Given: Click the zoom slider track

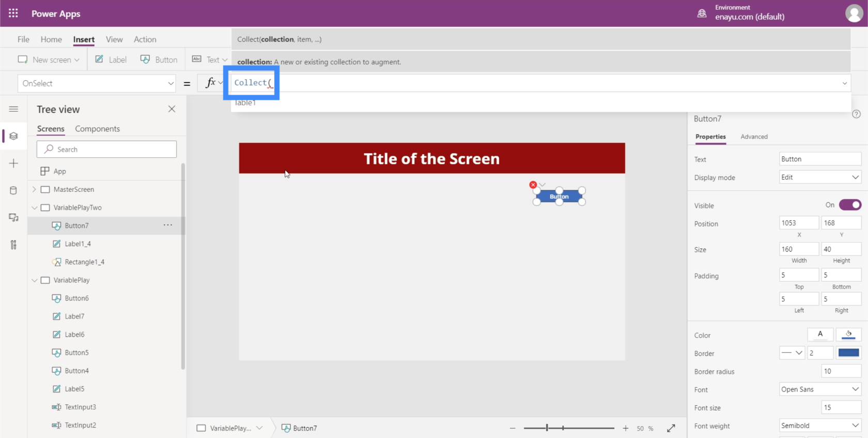Looking at the screenshot, I should [569, 428].
